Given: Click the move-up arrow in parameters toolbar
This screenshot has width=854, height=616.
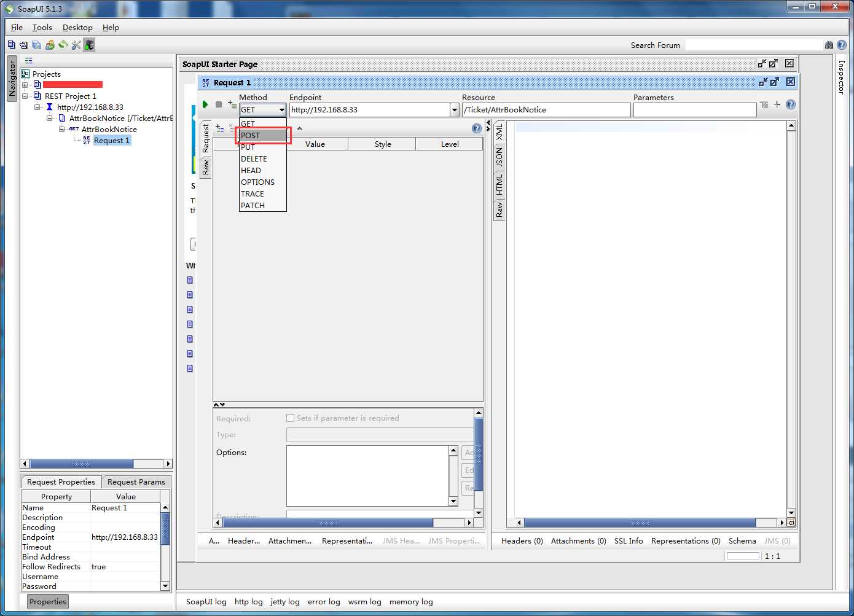Looking at the screenshot, I should click(x=300, y=128).
